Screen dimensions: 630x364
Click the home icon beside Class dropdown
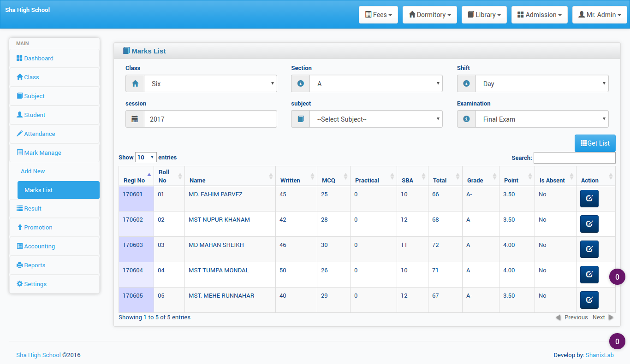coord(135,84)
